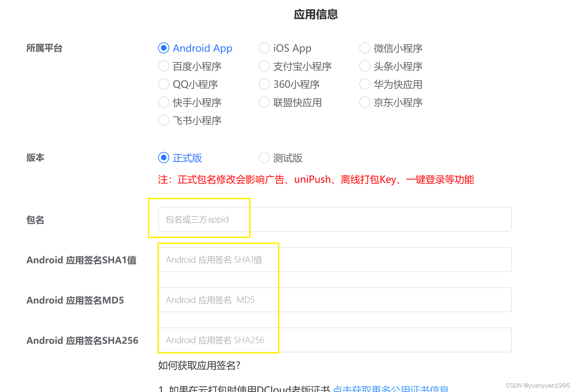Click the red 注：正式包名修改 warning note
The width and height of the screenshot is (575, 392).
coord(316,179)
